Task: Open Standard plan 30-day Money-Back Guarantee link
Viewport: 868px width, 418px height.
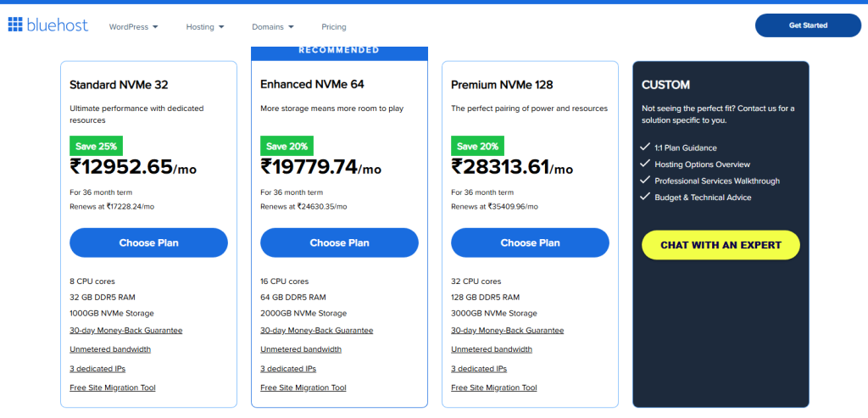Action: [x=125, y=331]
